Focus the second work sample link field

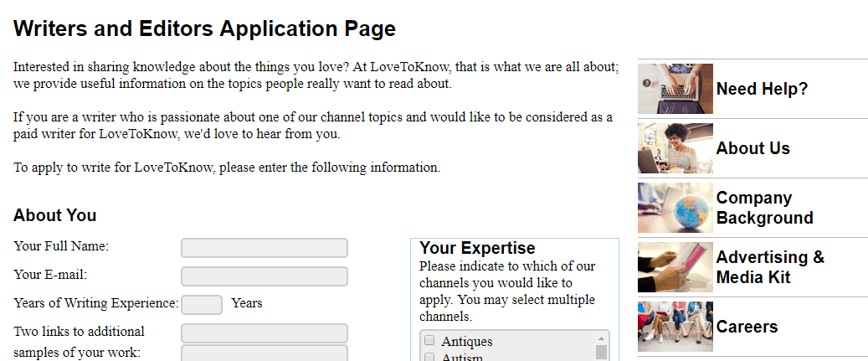point(265,353)
